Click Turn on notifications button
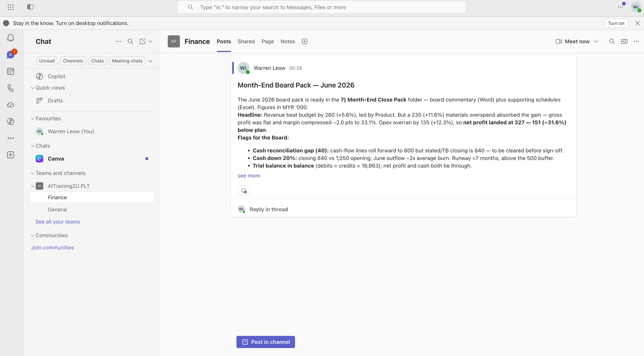 pyautogui.click(x=616, y=23)
